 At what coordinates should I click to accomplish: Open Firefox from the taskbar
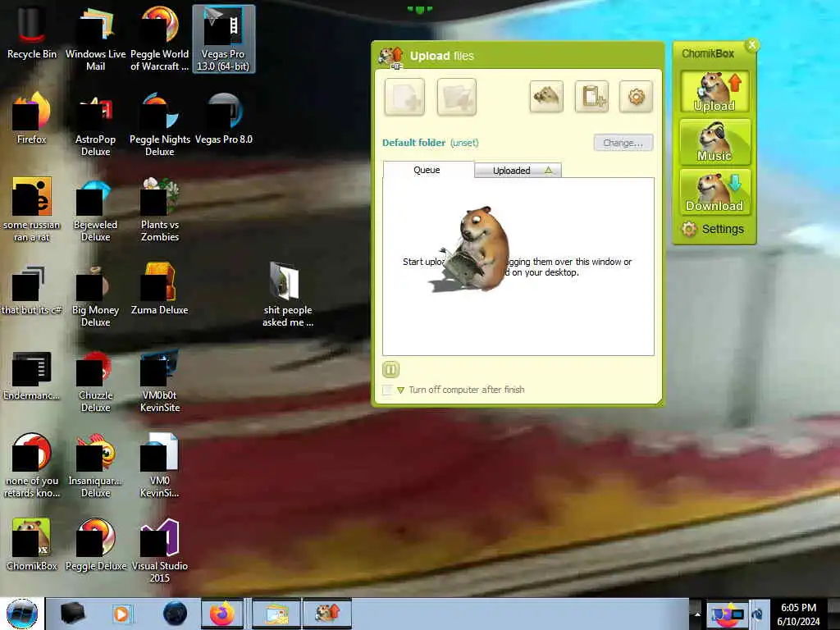coord(222,614)
